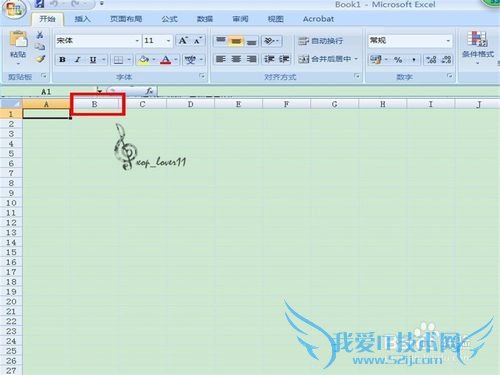Screen dimensions: 500x375
Task: Select Bottom Align icon
Action: (252, 41)
